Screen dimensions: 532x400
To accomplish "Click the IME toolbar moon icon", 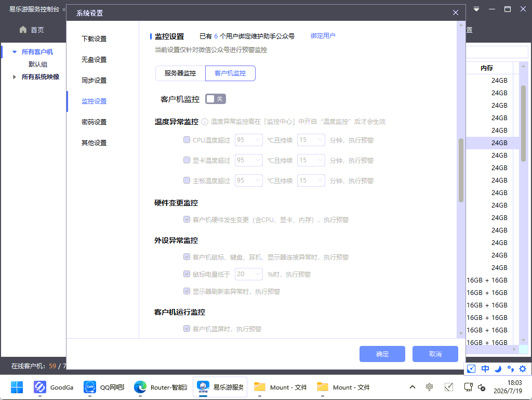I will (x=498, y=369).
